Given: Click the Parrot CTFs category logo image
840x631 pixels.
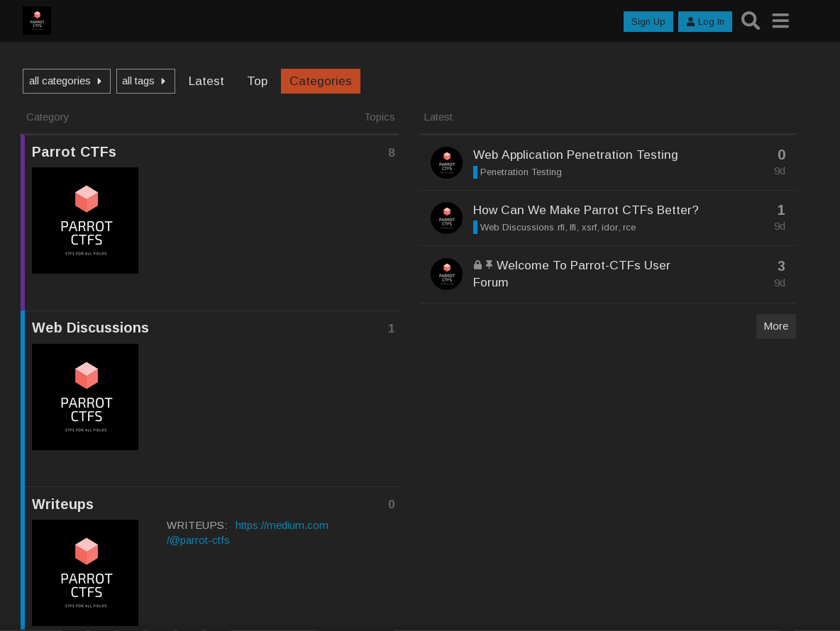Looking at the screenshot, I should [85, 220].
